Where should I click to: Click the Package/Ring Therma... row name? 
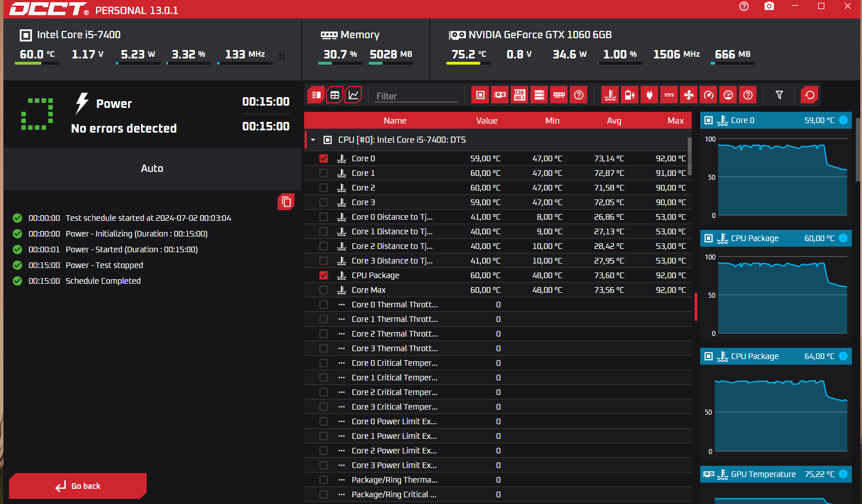click(394, 480)
